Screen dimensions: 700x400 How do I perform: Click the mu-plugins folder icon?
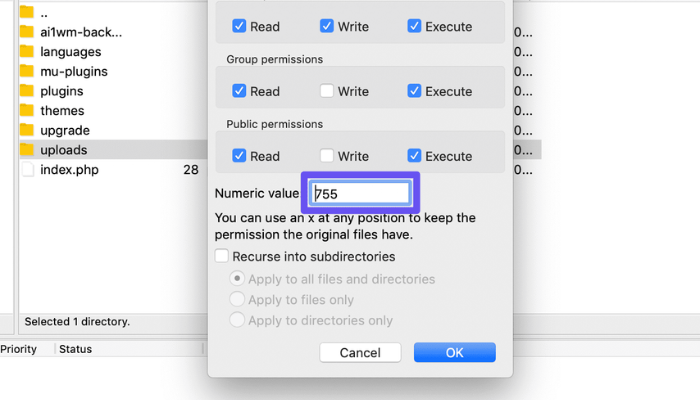[27, 72]
